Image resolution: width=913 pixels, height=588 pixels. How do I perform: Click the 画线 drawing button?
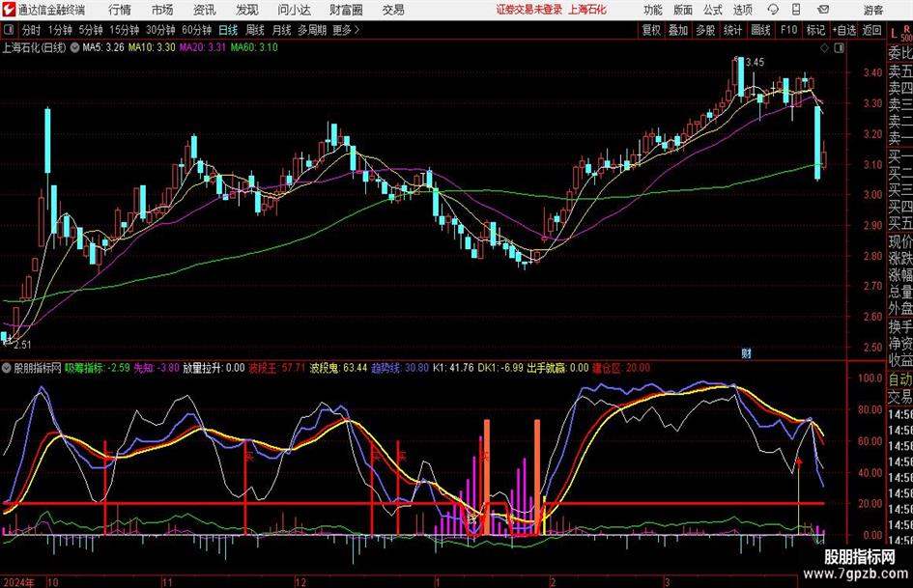pyautogui.click(x=760, y=30)
